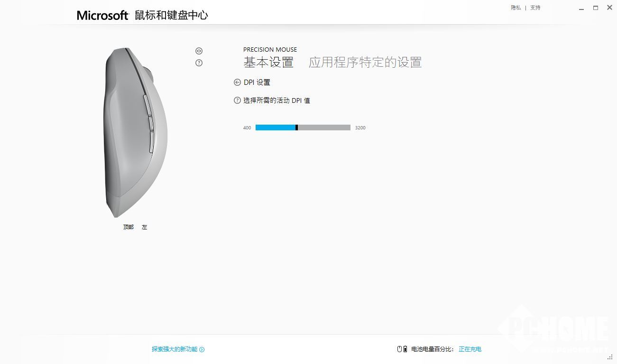Open help via the question mark under the eye icon
Image resolution: width=617 pixels, height=364 pixels.
pos(199,63)
